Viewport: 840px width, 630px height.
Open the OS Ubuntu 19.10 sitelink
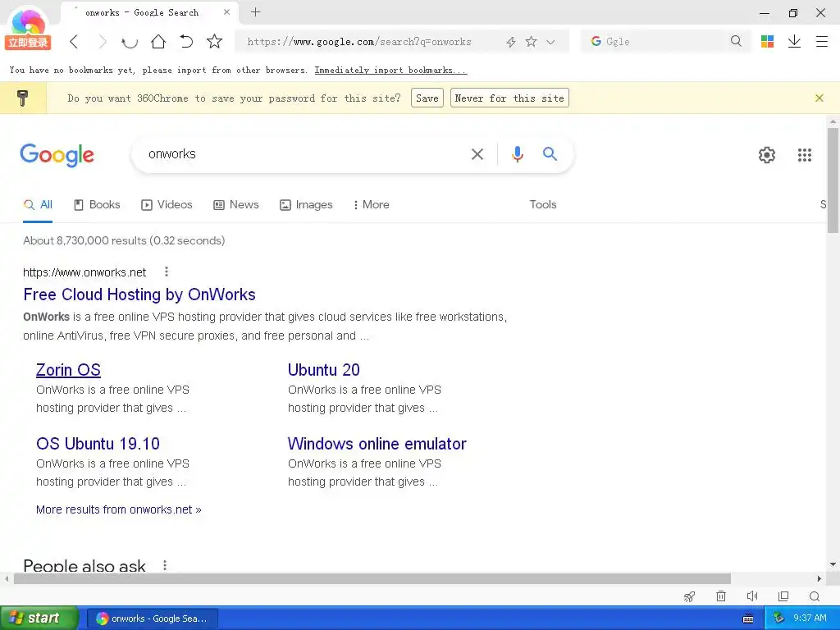coord(98,444)
